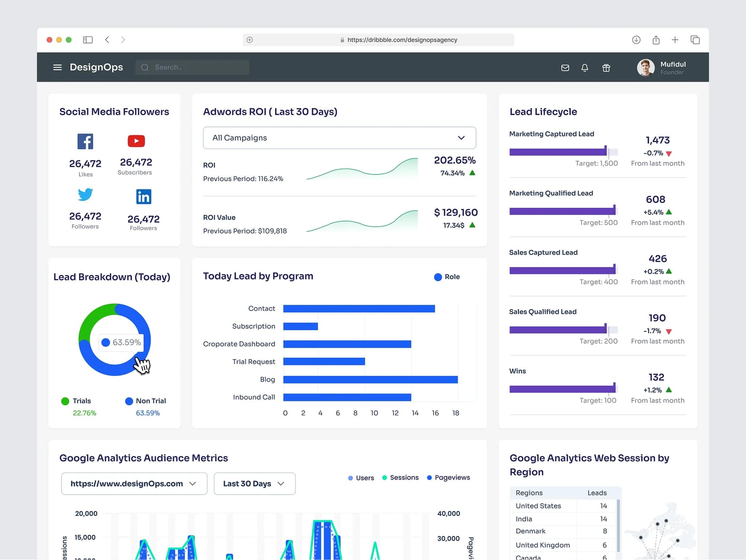Click the Twitter bird icon
Screen dimensions: 746x560
pyautogui.click(x=85, y=194)
